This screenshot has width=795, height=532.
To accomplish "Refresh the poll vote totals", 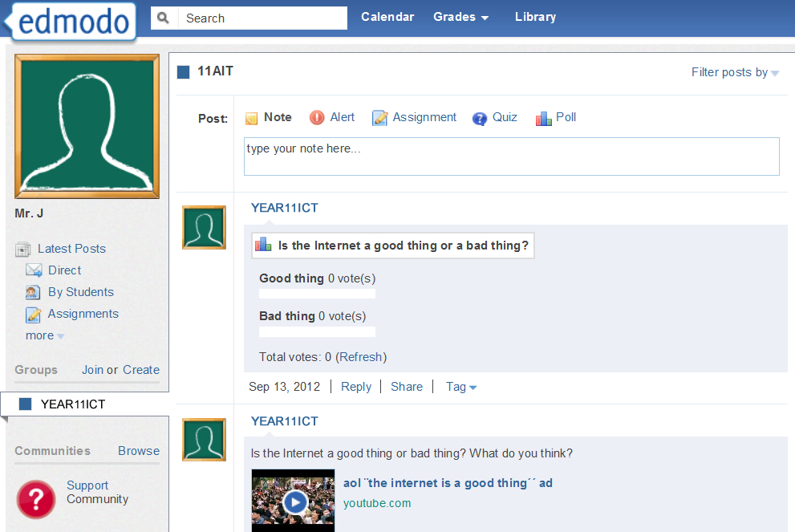I will point(360,357).
